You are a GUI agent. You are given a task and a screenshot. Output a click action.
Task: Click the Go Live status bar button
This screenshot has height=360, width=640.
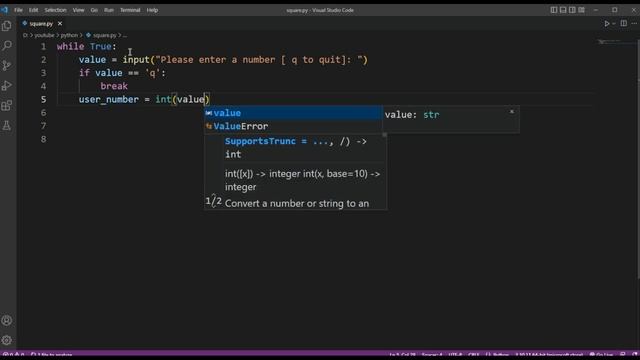(601, 355)
